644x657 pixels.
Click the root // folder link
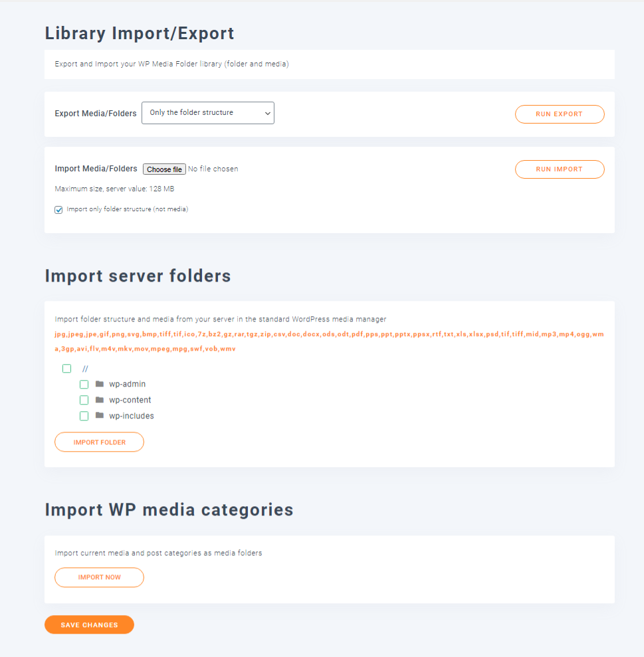[x=85, y=369]
